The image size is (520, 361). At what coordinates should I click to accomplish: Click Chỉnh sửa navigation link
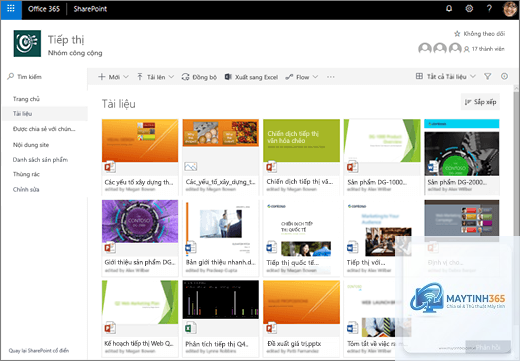(26, 190)
